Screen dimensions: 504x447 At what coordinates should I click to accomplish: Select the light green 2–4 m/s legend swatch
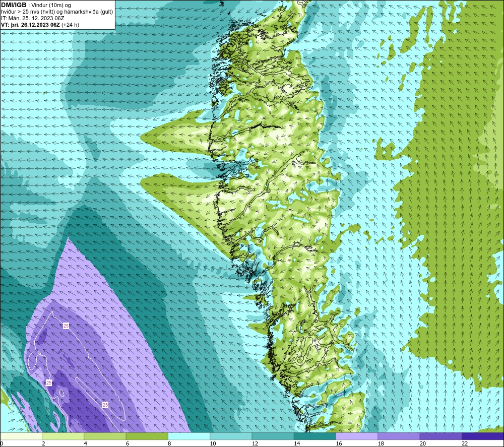63,436
